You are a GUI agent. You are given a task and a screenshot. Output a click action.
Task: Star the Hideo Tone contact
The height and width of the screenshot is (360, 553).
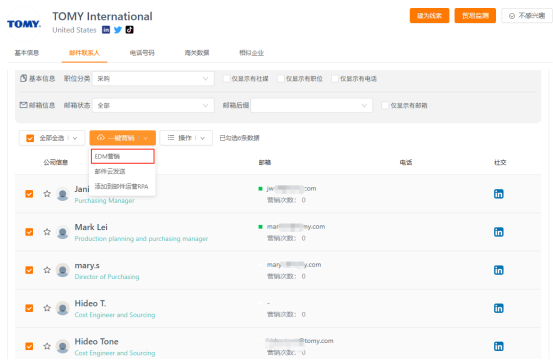[x=47, y=346]
